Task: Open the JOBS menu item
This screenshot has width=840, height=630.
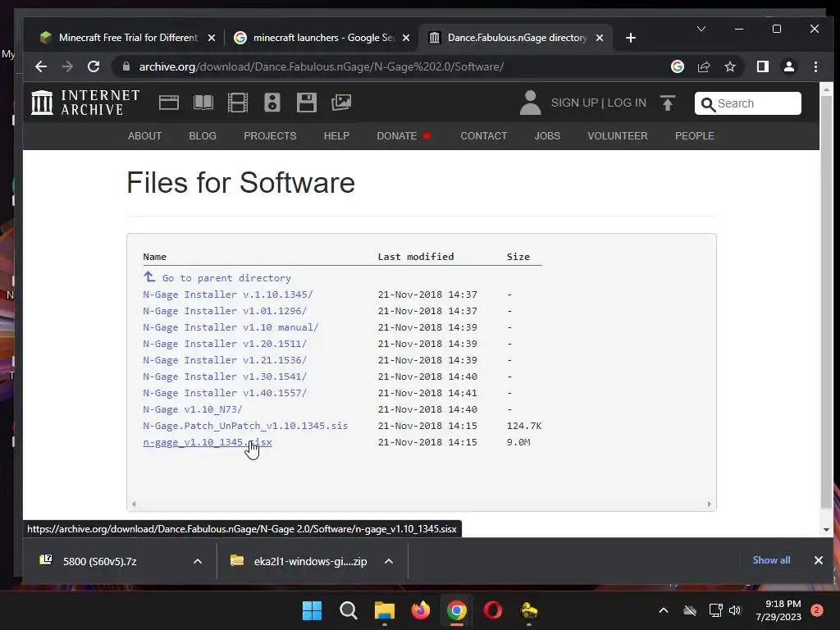Action: coord(547,135)
